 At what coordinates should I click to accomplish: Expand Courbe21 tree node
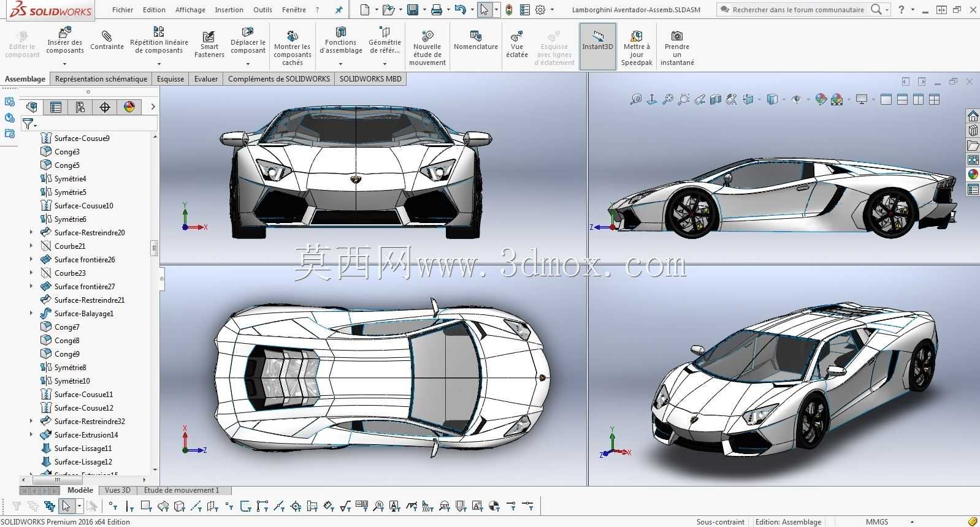click(x=31, y=246)
